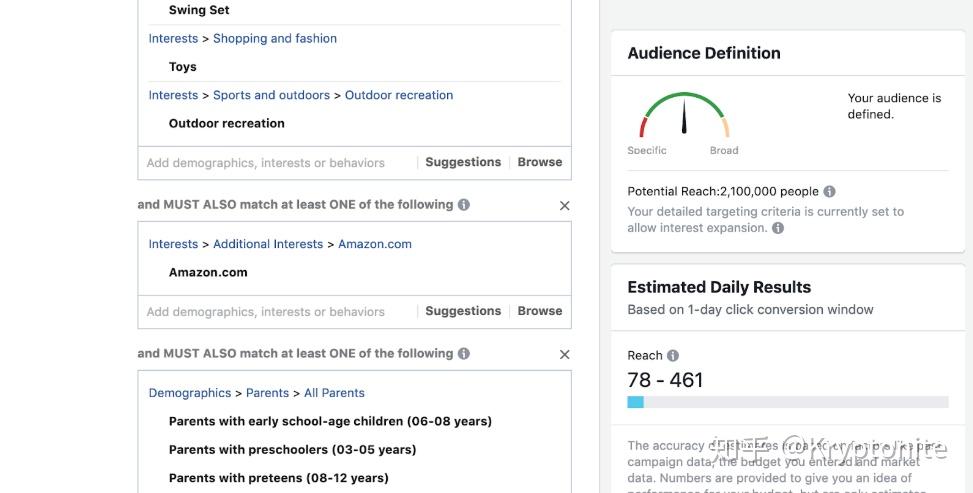
Task: Open the Sports and outdoors breadcrumb link
Action: click(271, 96)
